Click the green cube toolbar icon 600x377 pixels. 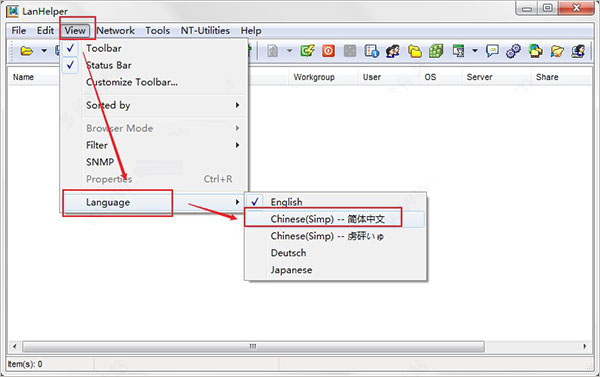point(436,51)
